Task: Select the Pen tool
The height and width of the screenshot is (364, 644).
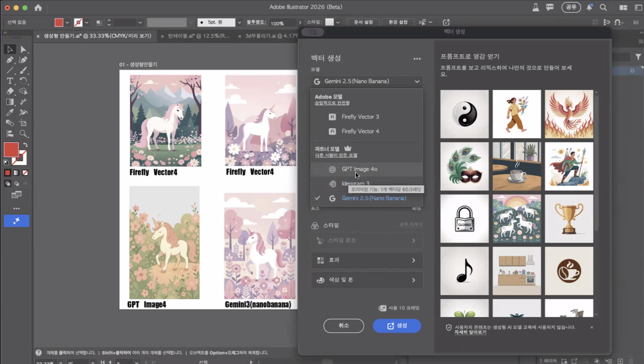Action: pos(10,60)
